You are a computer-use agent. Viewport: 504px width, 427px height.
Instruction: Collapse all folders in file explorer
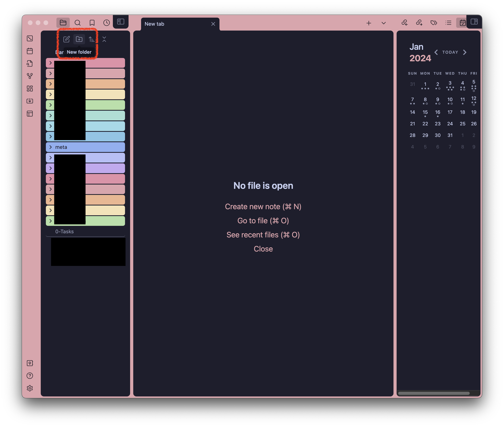(x=104, y=39)
